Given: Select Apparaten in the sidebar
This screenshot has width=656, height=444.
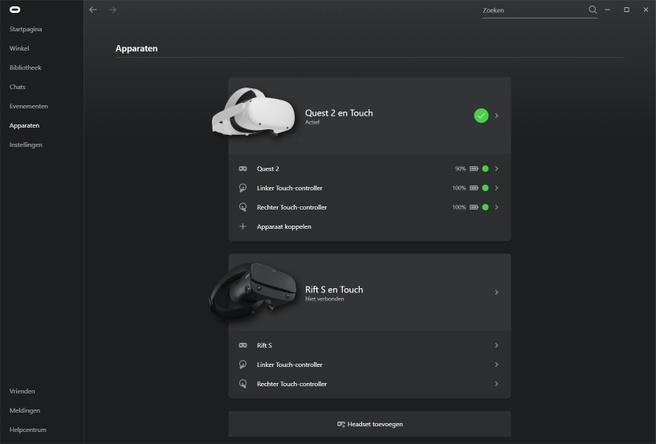Looking at the screenshot, I should [24, 126].
